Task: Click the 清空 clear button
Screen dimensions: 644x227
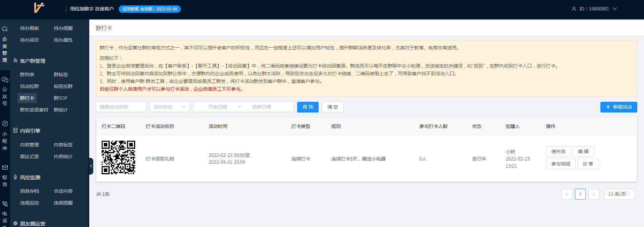Action: [333, 107]
